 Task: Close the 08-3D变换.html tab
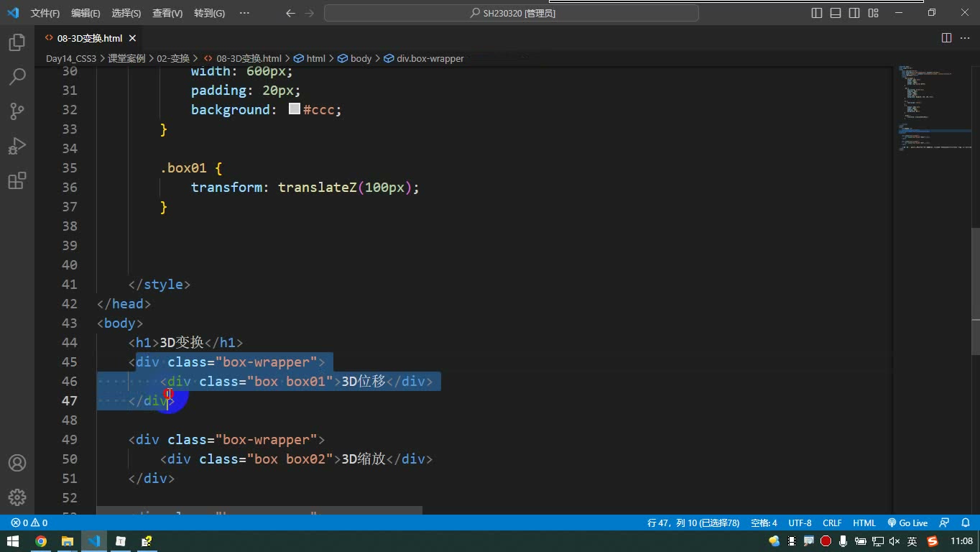pyautogui.click(x=133, y=38)
